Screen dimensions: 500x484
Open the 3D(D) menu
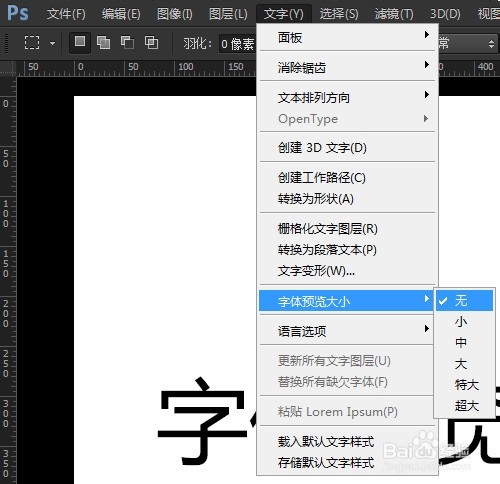pos(445,14)
